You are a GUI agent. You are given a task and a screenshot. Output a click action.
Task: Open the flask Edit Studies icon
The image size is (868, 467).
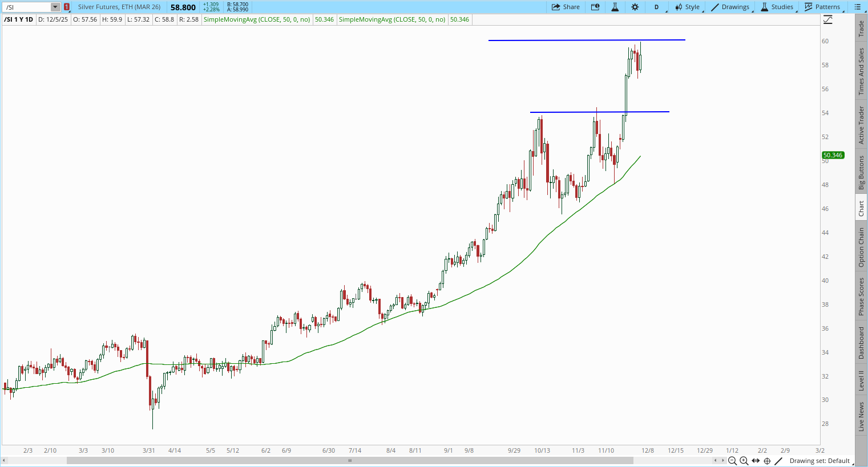coord(615,7)
